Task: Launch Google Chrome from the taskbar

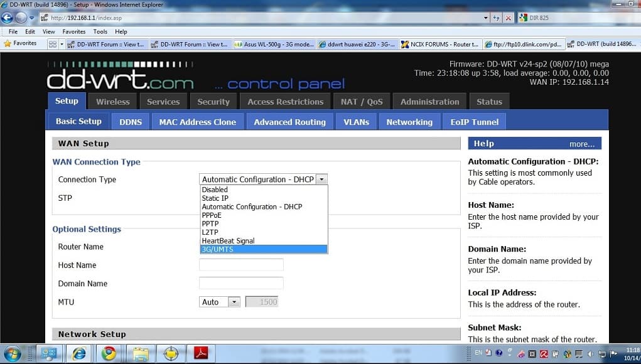Action: pos(109,353)
